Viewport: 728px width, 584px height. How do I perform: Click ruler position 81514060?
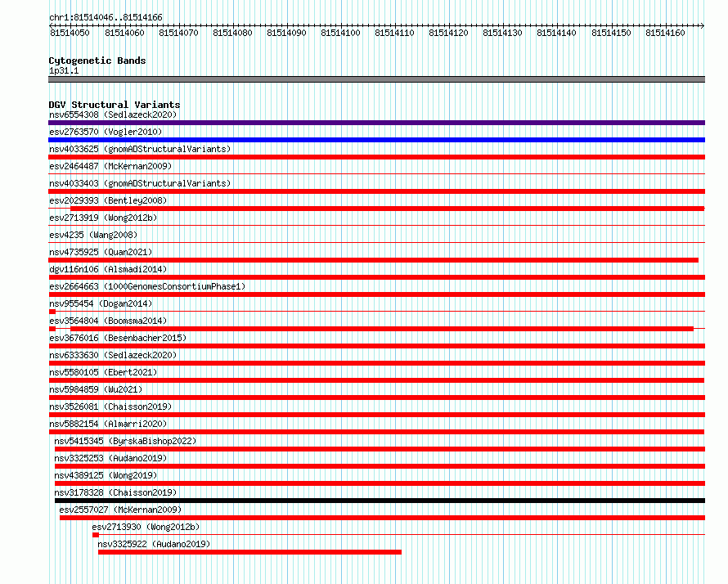[124, 33]
